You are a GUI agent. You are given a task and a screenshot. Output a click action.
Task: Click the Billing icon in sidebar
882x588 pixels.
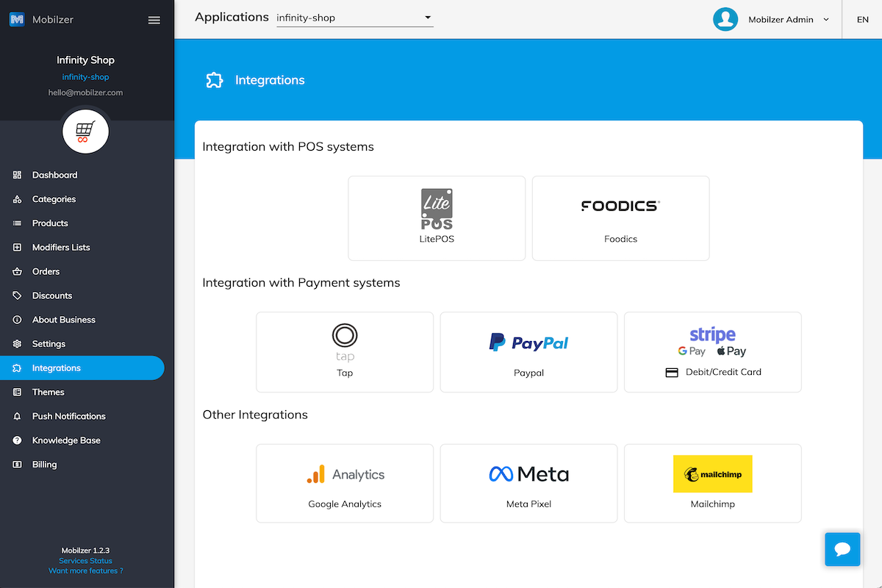click(18, 465)
